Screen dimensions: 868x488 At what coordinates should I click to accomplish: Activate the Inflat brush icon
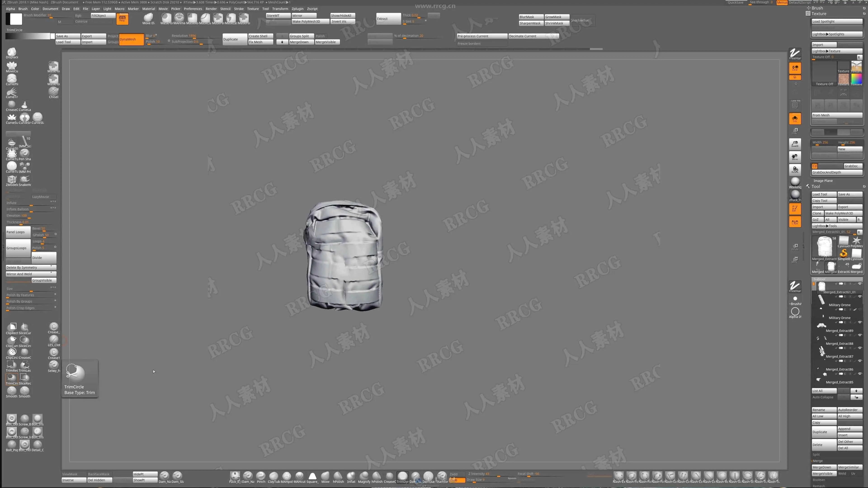pyautogui.click(x=351, y=476)
